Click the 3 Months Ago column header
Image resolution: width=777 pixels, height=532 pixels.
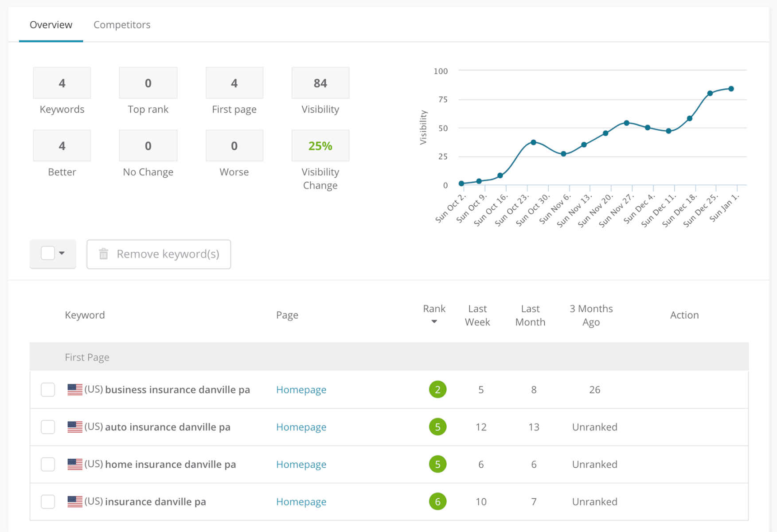pyautogui.click(x=591, y=315)
